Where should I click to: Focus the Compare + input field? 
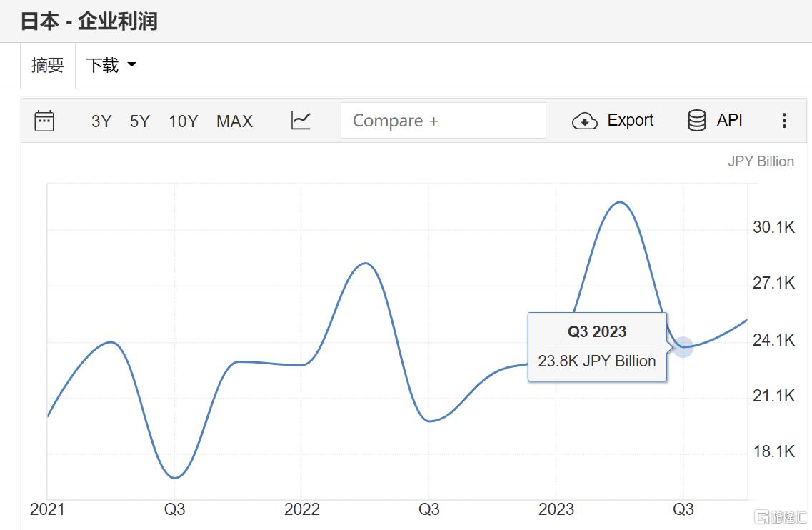(x=443, y=121)
